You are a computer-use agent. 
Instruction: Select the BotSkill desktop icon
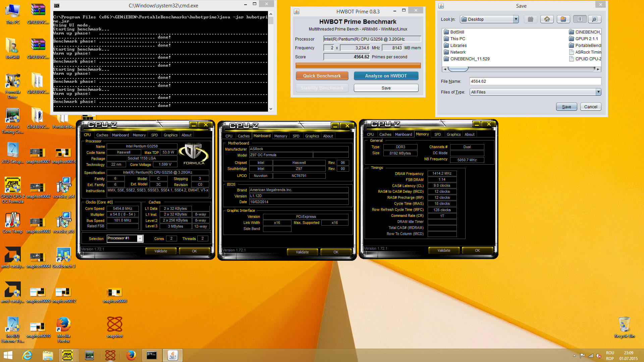13,49
